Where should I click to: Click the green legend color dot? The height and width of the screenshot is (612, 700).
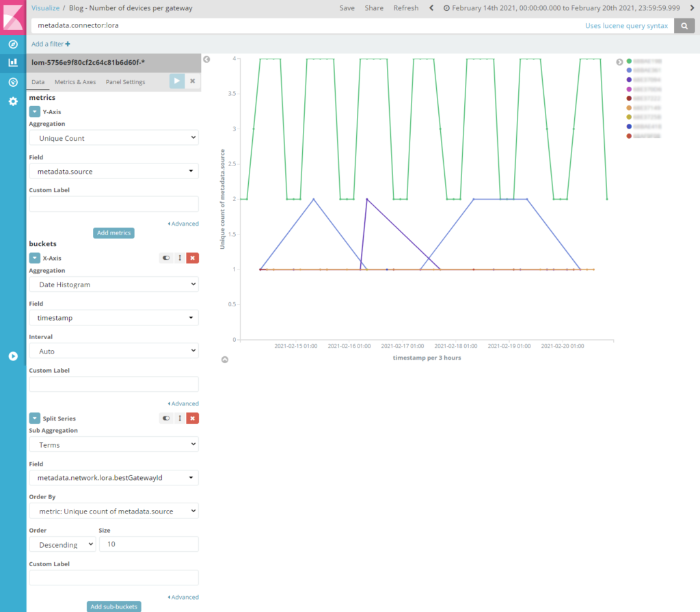629,61
